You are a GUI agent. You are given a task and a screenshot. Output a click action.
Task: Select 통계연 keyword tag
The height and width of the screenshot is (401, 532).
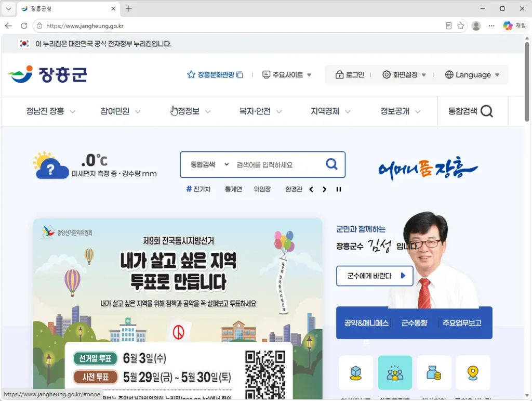pyautogui.click(x=233, y=189)
